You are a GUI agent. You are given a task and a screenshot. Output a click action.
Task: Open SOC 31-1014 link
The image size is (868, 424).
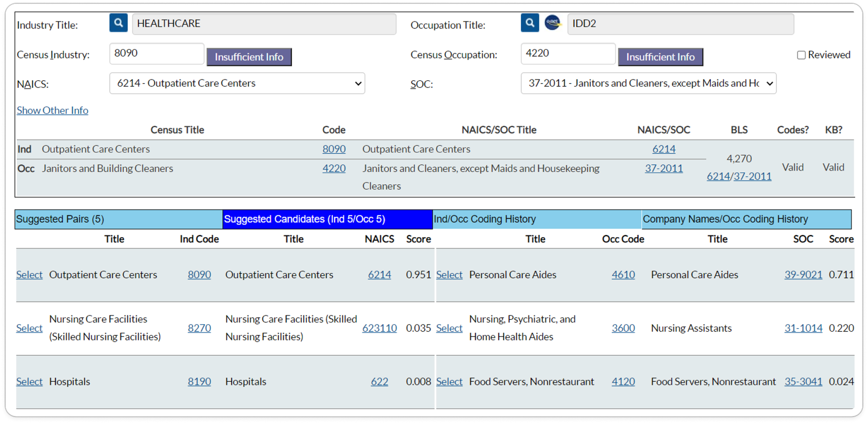tap(803, 328)
